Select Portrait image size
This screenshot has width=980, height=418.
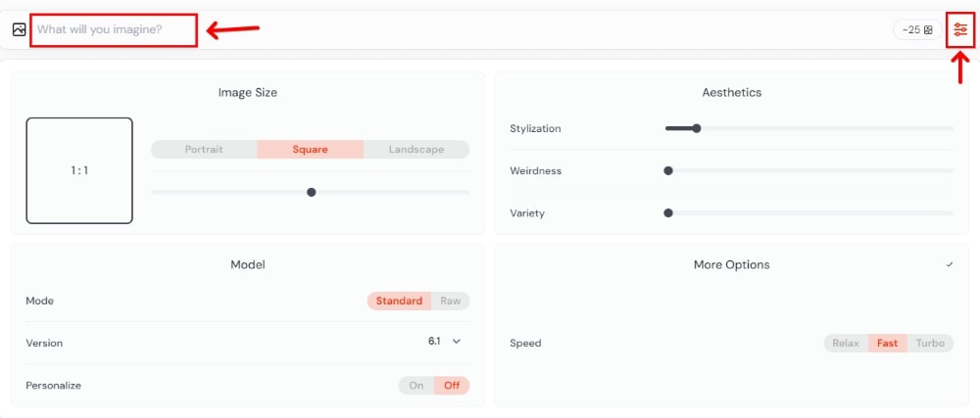pos(204,150)
